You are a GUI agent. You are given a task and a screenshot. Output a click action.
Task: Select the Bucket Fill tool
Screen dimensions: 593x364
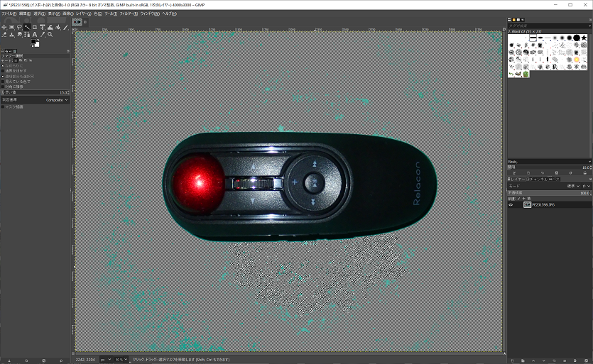click(x=58, y=27)
